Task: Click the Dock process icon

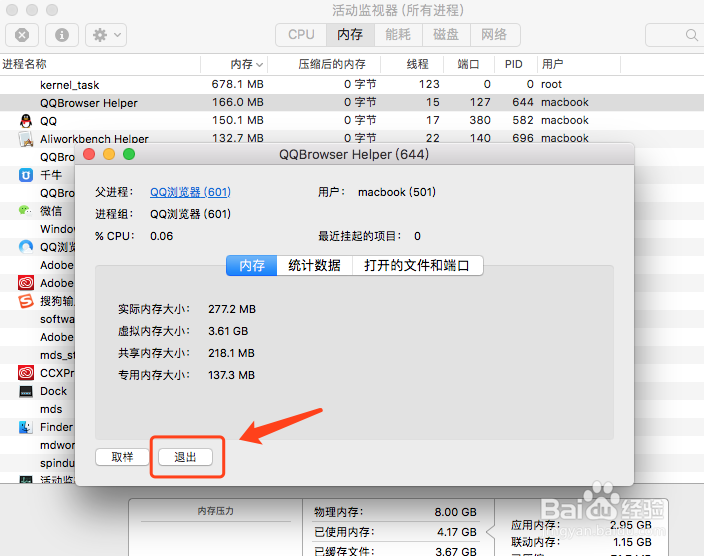Action: coord(26,391)
